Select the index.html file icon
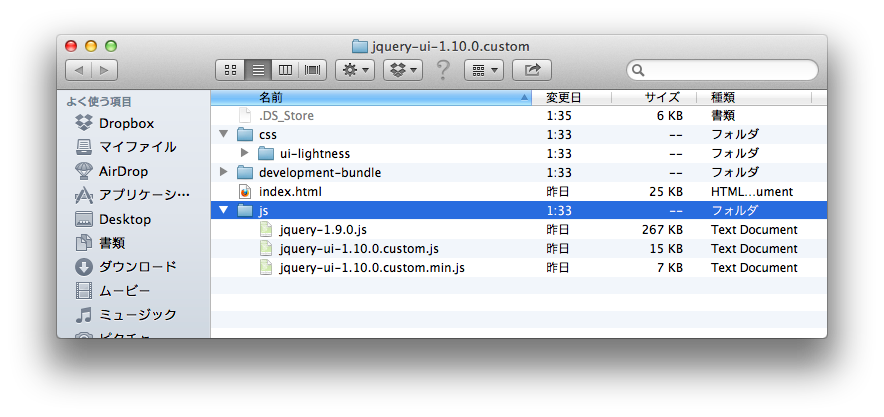Image resolution: width=884 pixels, height=417 pixels. point(245,191)
